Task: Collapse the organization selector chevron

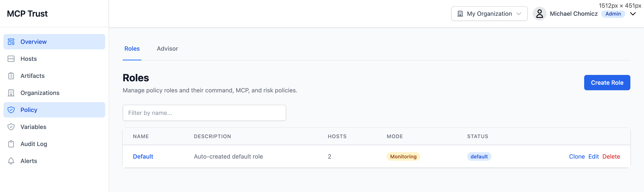Action: coord(519,14)
